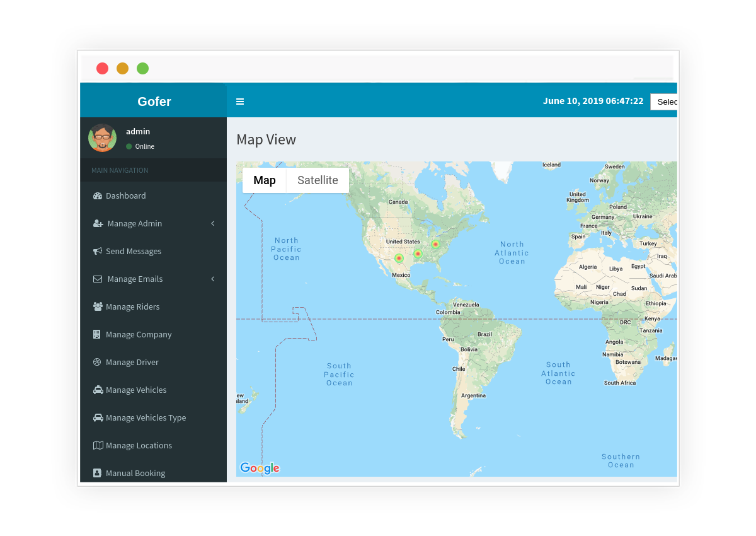
Task: Open the Select dropdown in header
Action: click(664, 102)
